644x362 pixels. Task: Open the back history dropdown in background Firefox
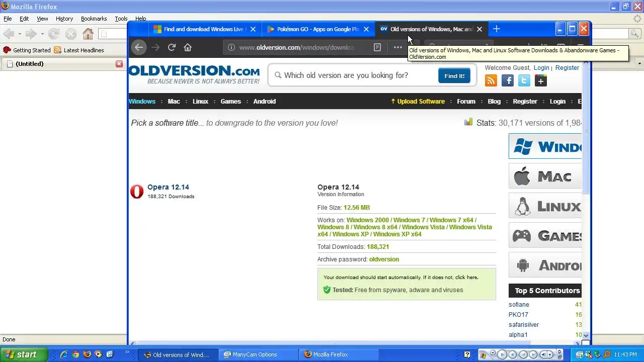[19, 34]
